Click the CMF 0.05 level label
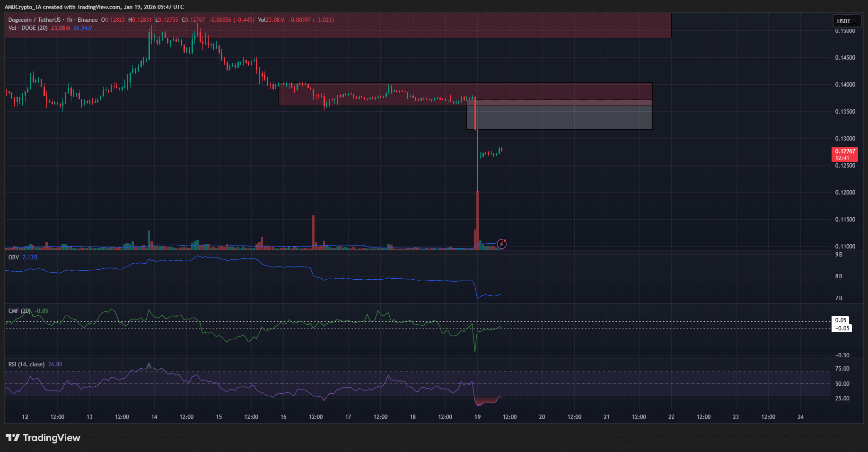Image resolution: width=868 pixels, height=452 pixels. point(841,320)
